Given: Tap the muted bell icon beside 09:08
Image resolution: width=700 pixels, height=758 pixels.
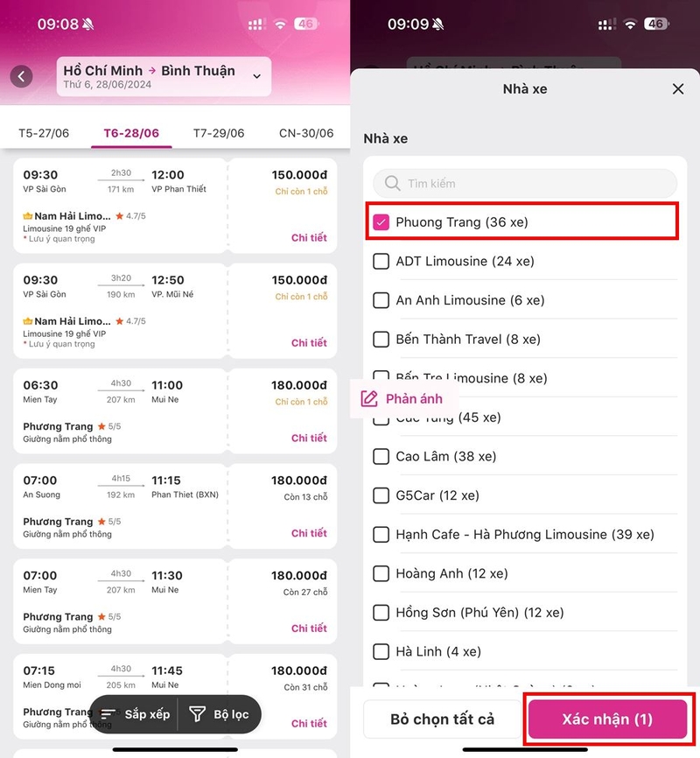Looking at the screenshot, I should 88,24.
